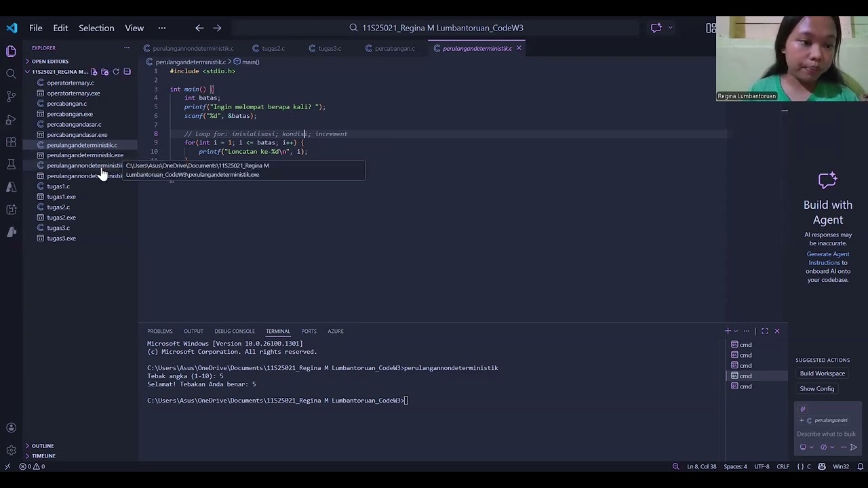The height and width of the screenshot is (488, 868).
Task: Show notifications bell in status bar
Action: (861, 466)
